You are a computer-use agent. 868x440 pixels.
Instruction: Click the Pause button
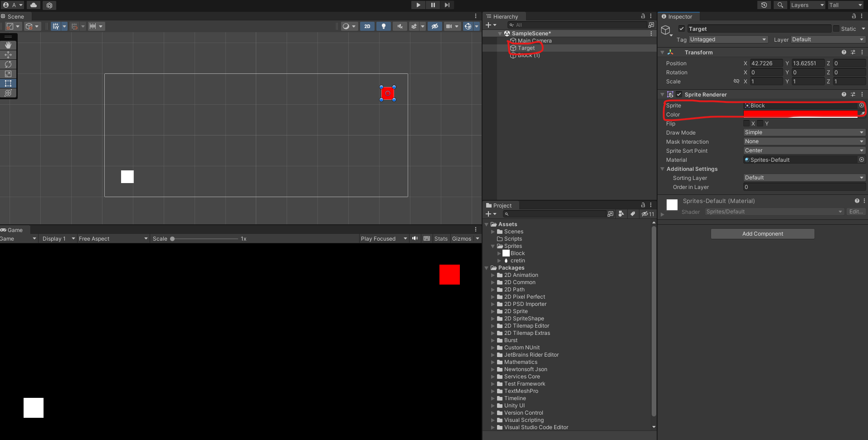click(x=433, y=5)
